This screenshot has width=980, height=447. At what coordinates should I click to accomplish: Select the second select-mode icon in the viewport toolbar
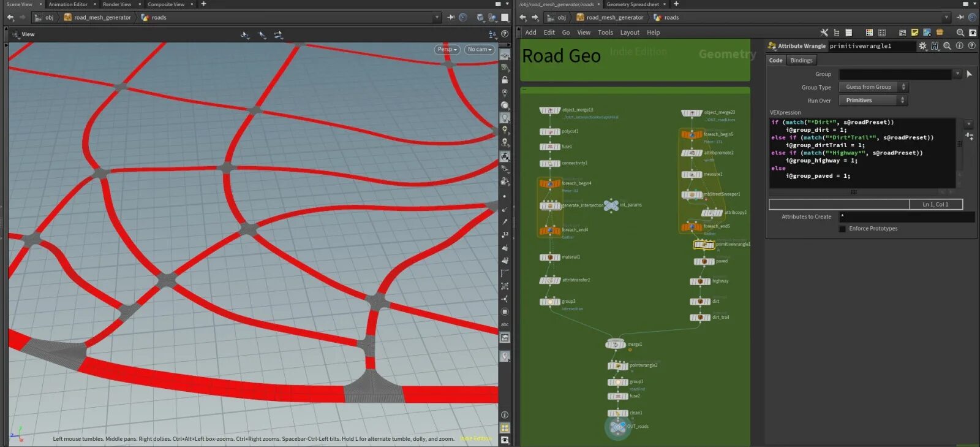tap(262, 35)
